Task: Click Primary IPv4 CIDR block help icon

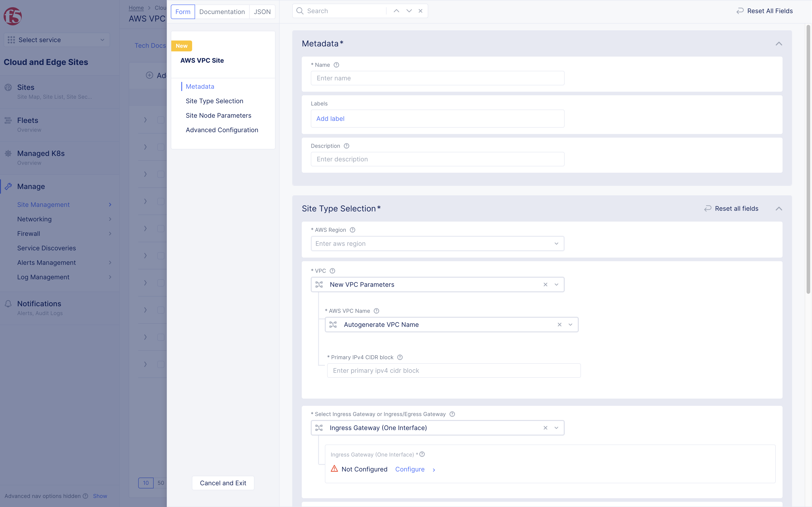Action: pos(400,357)
